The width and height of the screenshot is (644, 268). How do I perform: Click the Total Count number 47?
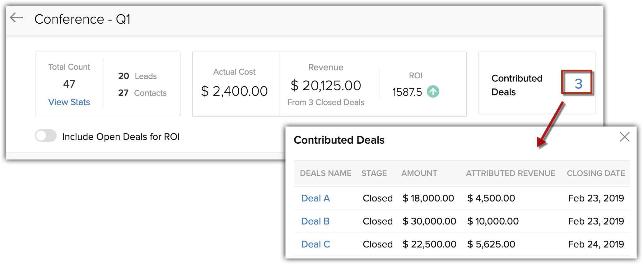pos(69,84)
